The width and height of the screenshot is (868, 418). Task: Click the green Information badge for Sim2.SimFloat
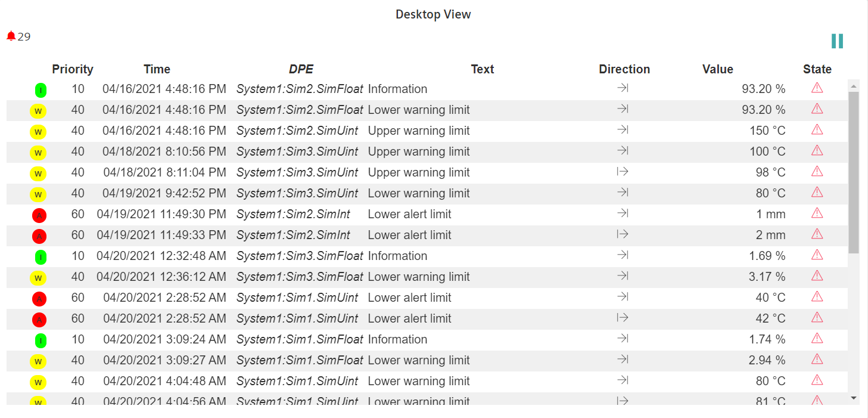[41, 90]
